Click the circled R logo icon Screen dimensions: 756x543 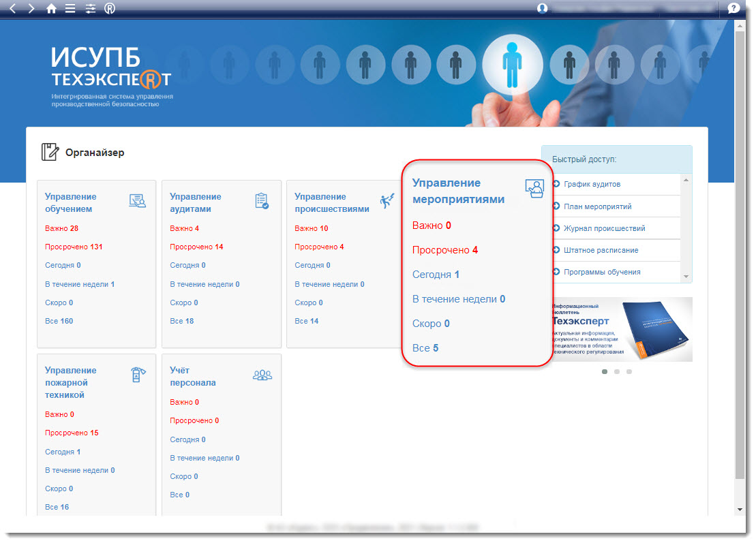coord(110,8)
